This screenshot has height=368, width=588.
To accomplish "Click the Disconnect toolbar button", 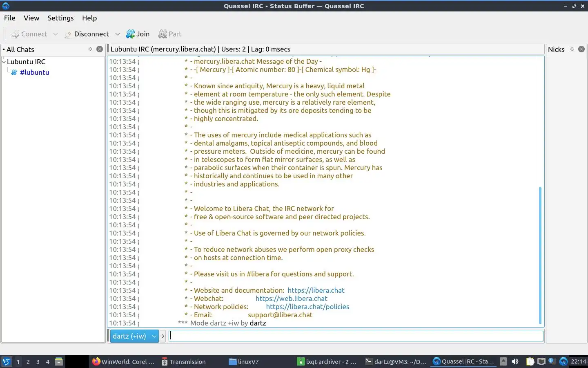I will [87, 34].
